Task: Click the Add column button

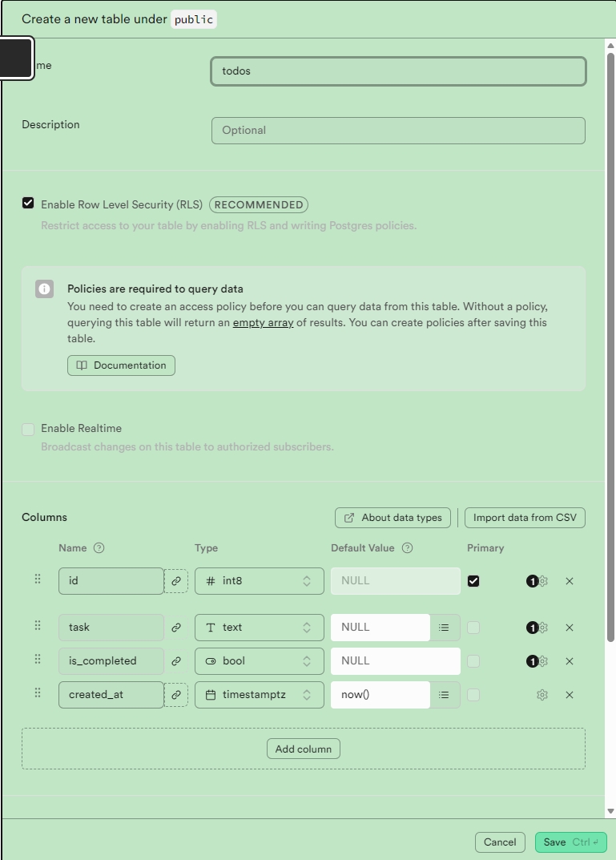Action: tap(304, 749)
